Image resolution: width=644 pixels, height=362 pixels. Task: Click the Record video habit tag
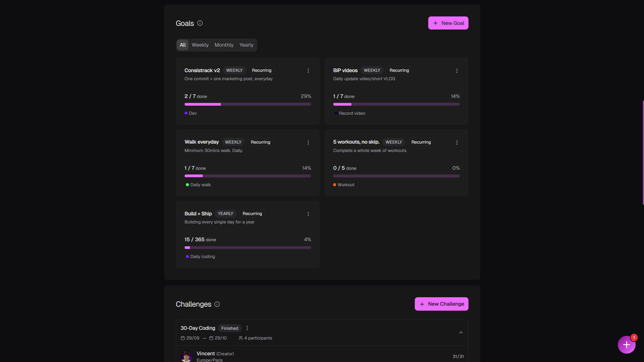point(350,113)
